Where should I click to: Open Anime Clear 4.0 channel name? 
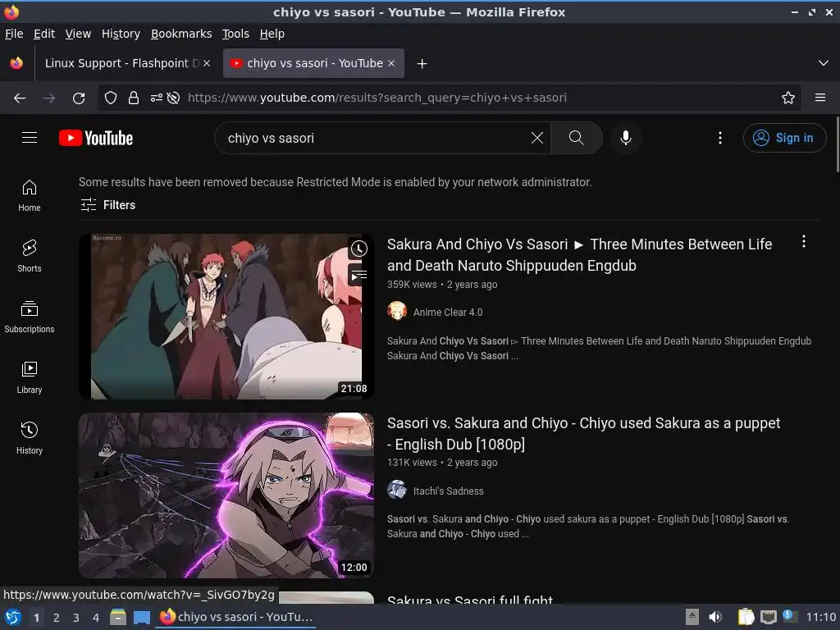click(x=448, y=312)
